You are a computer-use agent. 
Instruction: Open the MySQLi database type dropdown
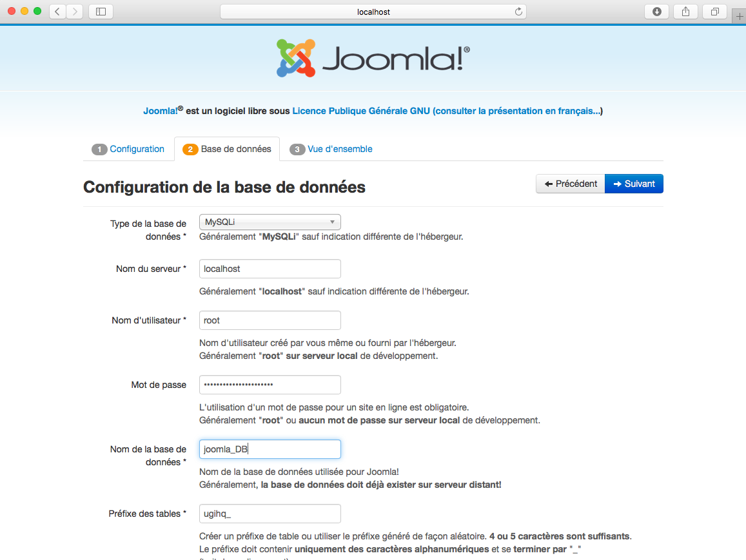270,222
